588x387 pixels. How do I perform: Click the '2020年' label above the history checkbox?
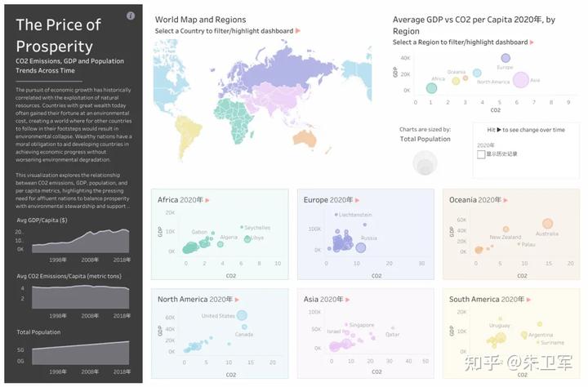coord(486,145)
